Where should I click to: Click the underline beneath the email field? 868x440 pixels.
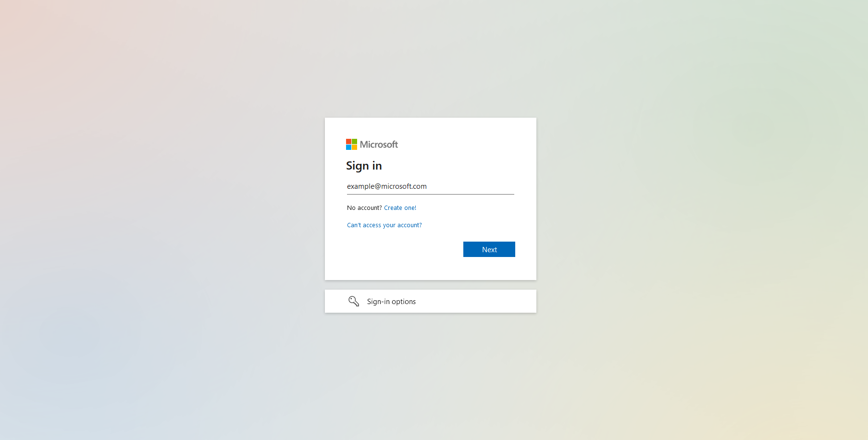(431, 194)
